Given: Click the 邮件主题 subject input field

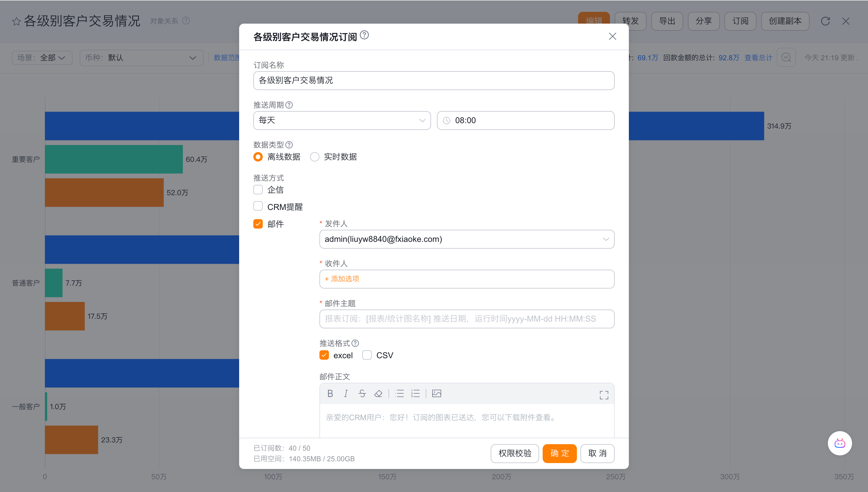Looking at the screenshot, I should [467, 319].
